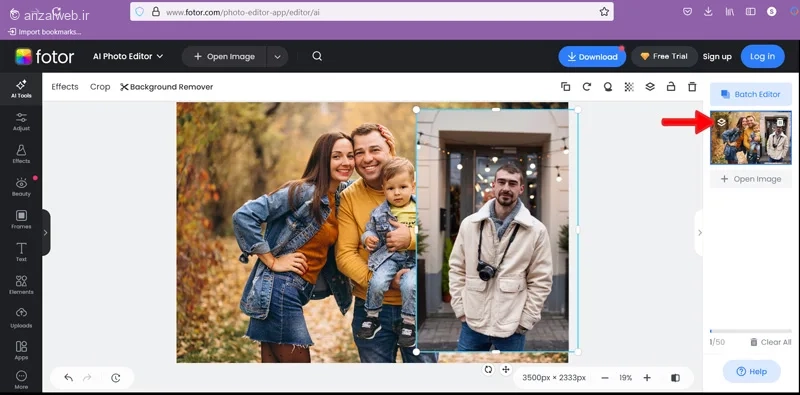Image resolution: width=800 pixels, height=395 pixels.
Task: Open the browser library icon
Action: (x=730, y=12)
